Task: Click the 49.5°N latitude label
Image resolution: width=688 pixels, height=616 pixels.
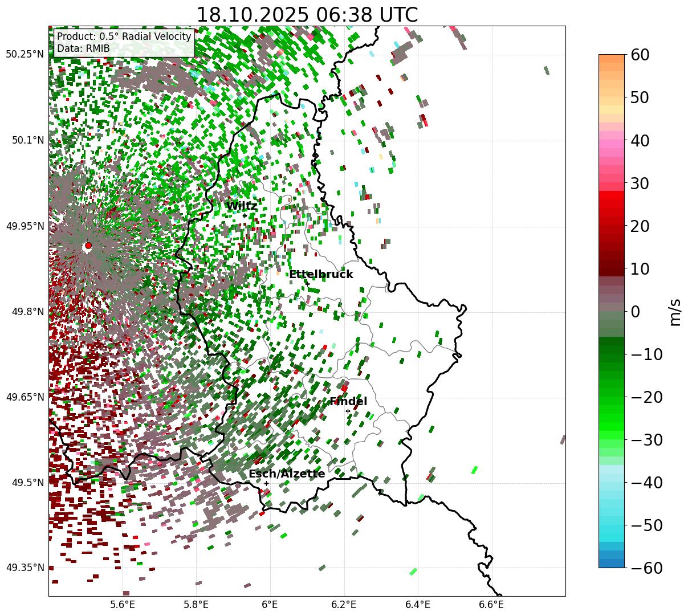Action: [27, 483]
